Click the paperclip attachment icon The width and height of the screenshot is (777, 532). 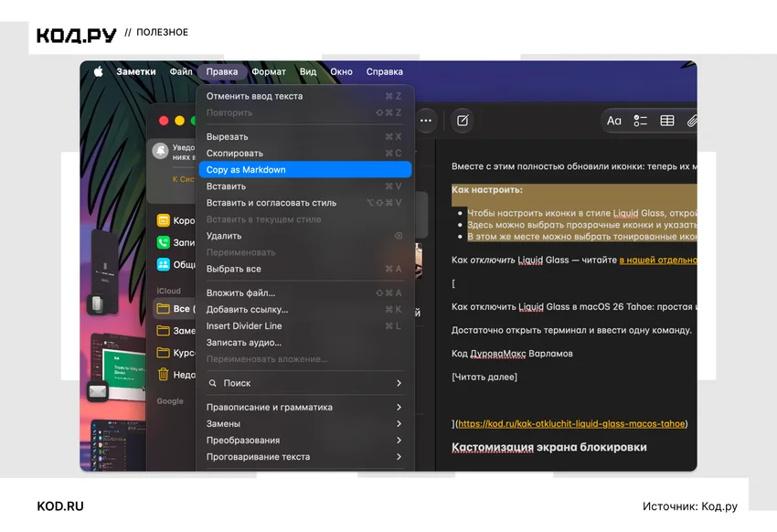[692, 121]
